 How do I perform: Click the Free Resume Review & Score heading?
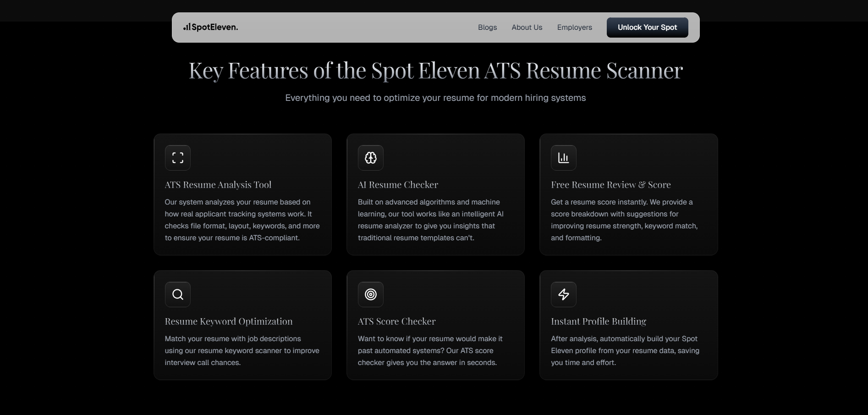click(x=610, y=184)
